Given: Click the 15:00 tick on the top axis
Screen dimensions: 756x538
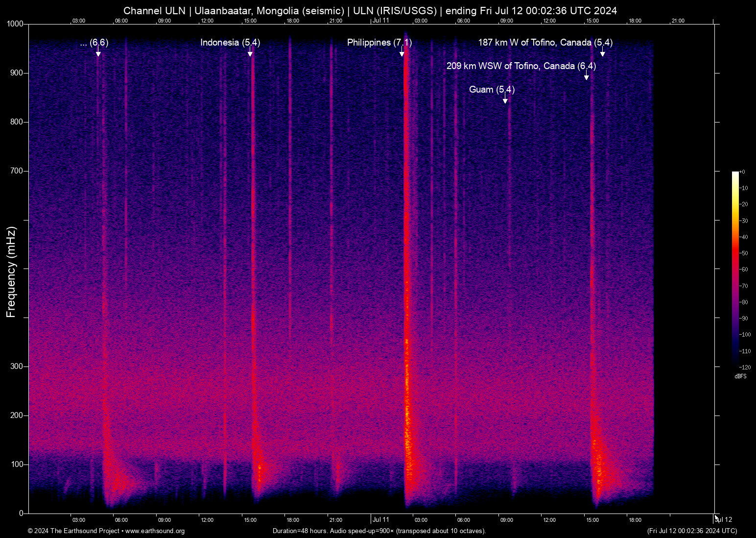Looking at the screenshot, I should coord(250,21).
